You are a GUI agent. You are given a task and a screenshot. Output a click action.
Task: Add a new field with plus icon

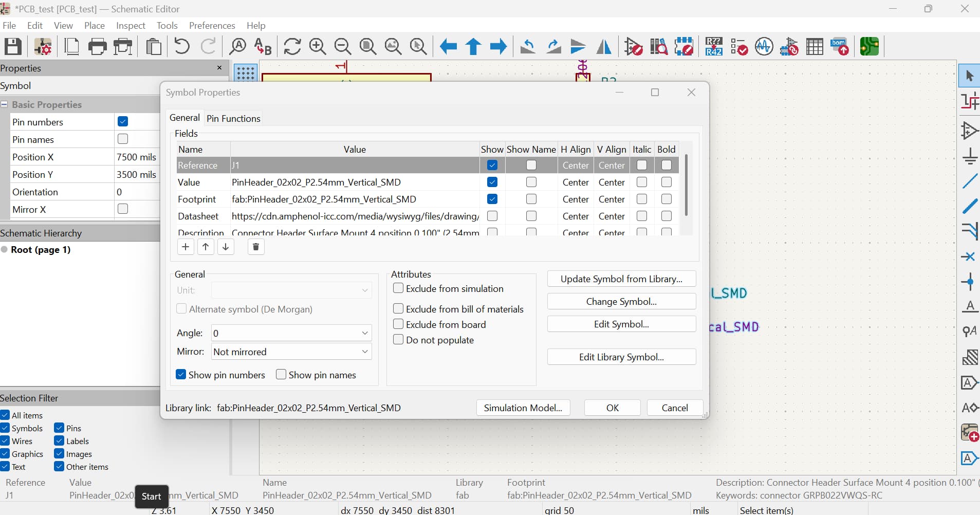(186, 247)
